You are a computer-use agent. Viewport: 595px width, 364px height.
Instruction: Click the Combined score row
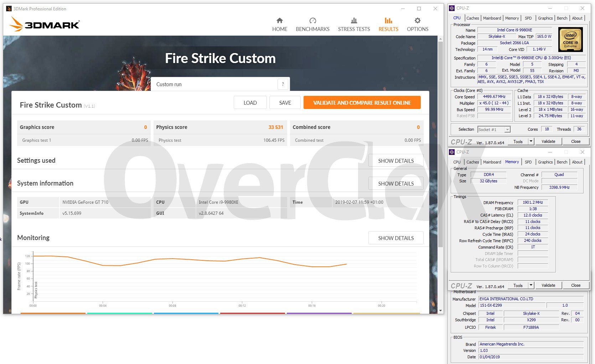[x=357, y=127]
